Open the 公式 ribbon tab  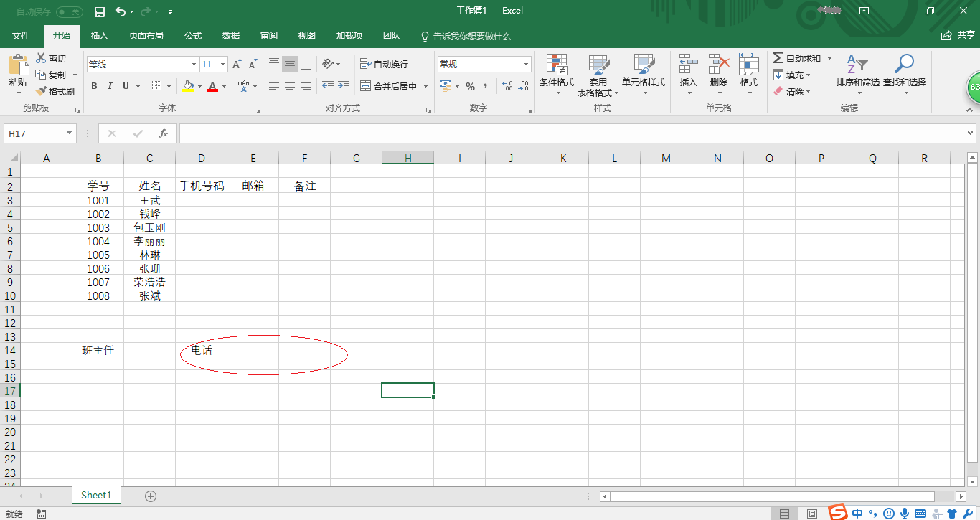coord(192,34)
